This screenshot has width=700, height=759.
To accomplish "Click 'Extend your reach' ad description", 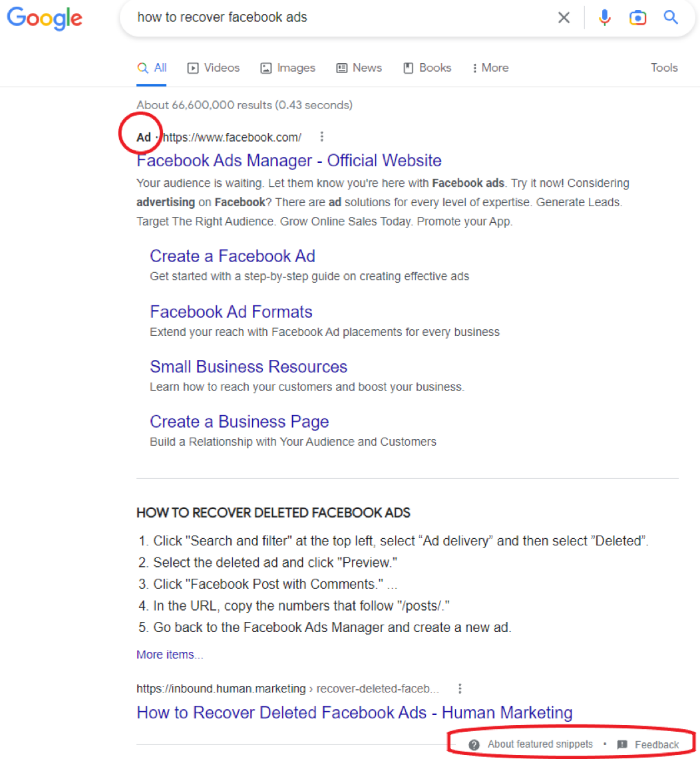I will tap(324, 332).
